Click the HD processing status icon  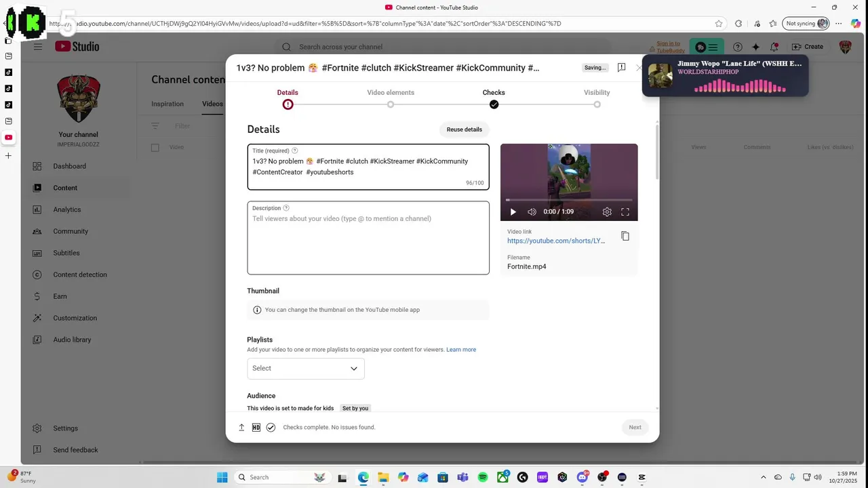(x=256, y=427)
